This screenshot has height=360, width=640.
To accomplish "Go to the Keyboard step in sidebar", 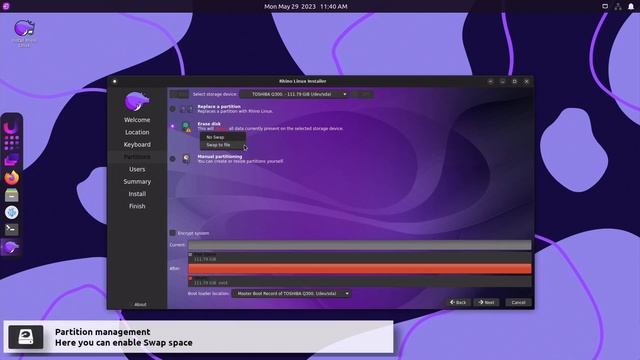I will coord(137,144).
